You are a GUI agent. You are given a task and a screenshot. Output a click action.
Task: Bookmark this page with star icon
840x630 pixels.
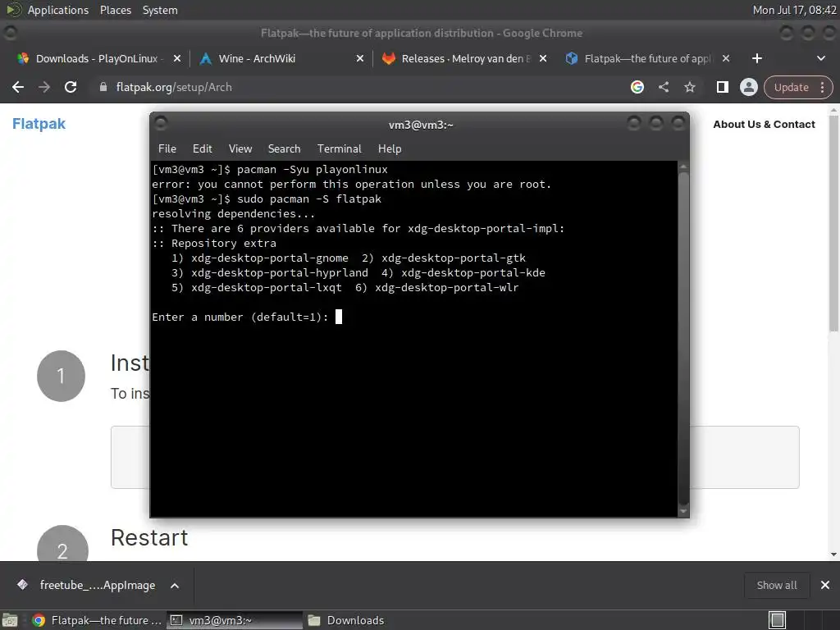[689, 87]
